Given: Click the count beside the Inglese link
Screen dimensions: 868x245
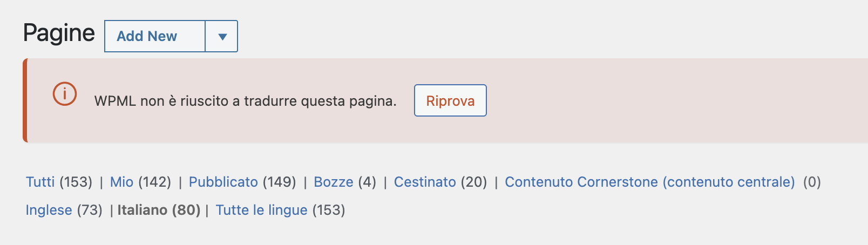Looking at the screenshot, I should (90, 210).
